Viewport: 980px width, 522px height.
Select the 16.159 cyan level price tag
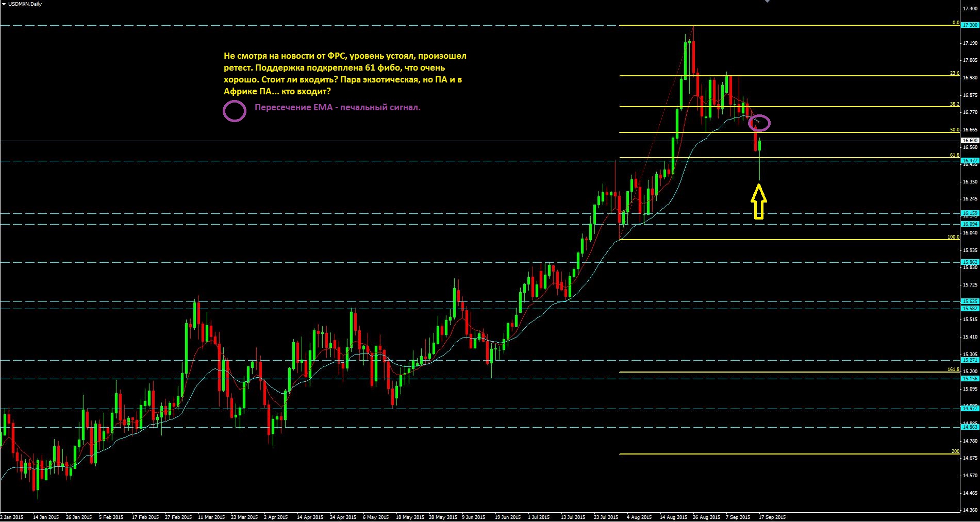pyautogui.click(x=970, y=213)
